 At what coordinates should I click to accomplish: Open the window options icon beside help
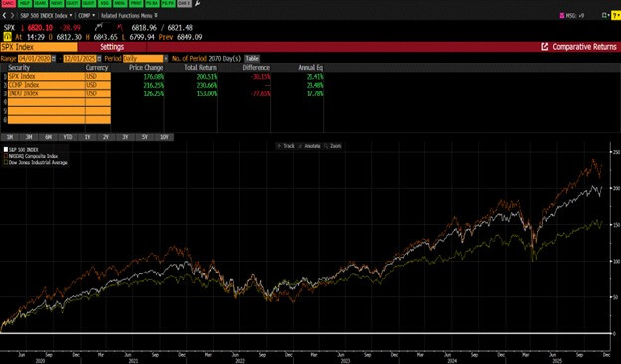tap(605, 16)
